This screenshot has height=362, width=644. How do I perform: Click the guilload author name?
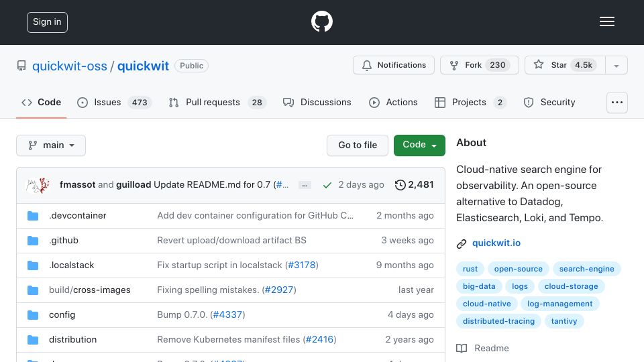(133, 185)
